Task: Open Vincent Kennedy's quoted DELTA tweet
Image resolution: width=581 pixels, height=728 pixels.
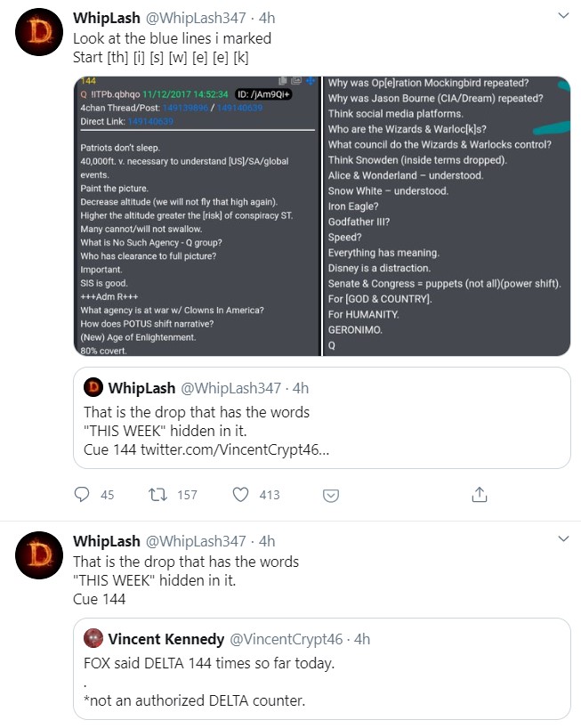Action: (321, 669)
